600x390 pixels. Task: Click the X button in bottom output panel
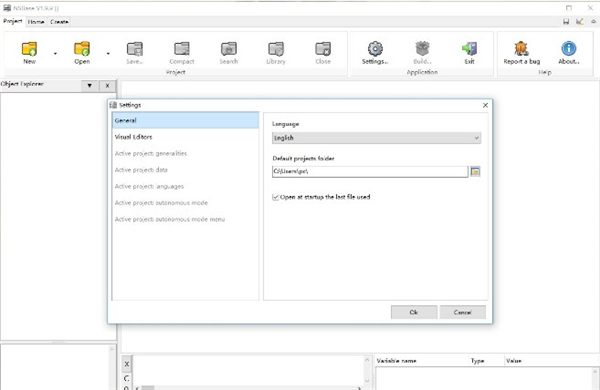point(127,364)
